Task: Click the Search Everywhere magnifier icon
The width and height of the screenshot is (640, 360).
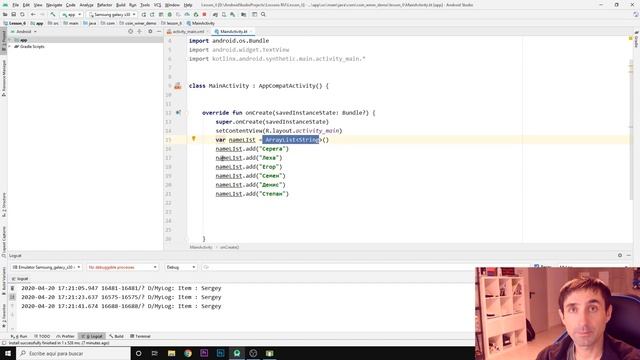Action: (x=263, y=14)
